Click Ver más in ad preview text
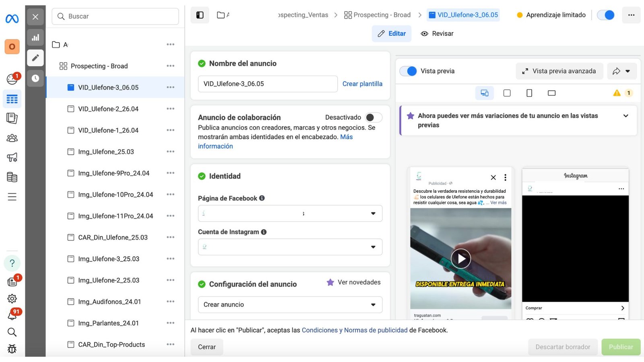The width and height of the screenshot is (644, 362). point(498,203)
